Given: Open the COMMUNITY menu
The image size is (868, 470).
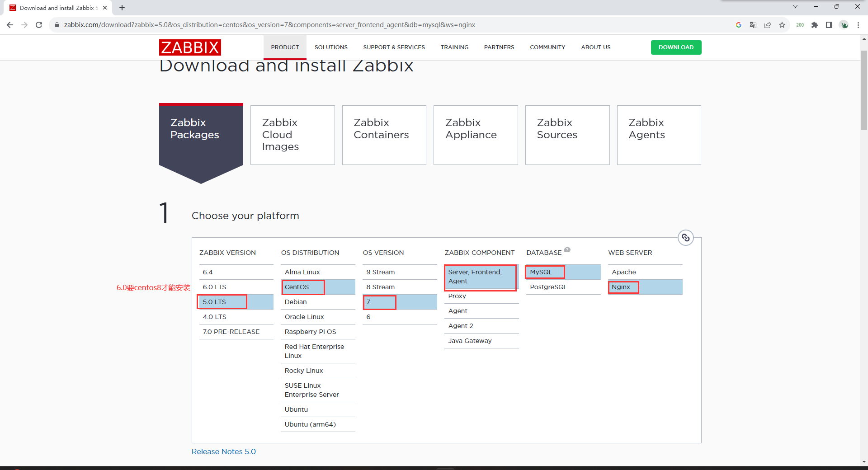Looking at the screenshot, I should click(x=547, y=47).
